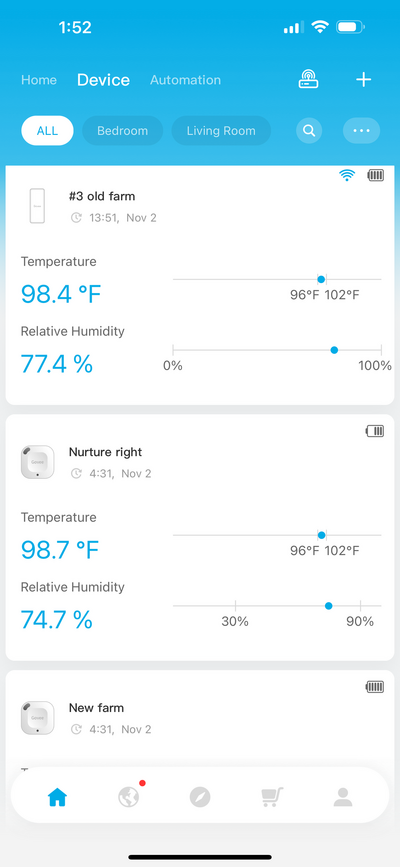Tap the New farm device thumbnail

[38, 718]
